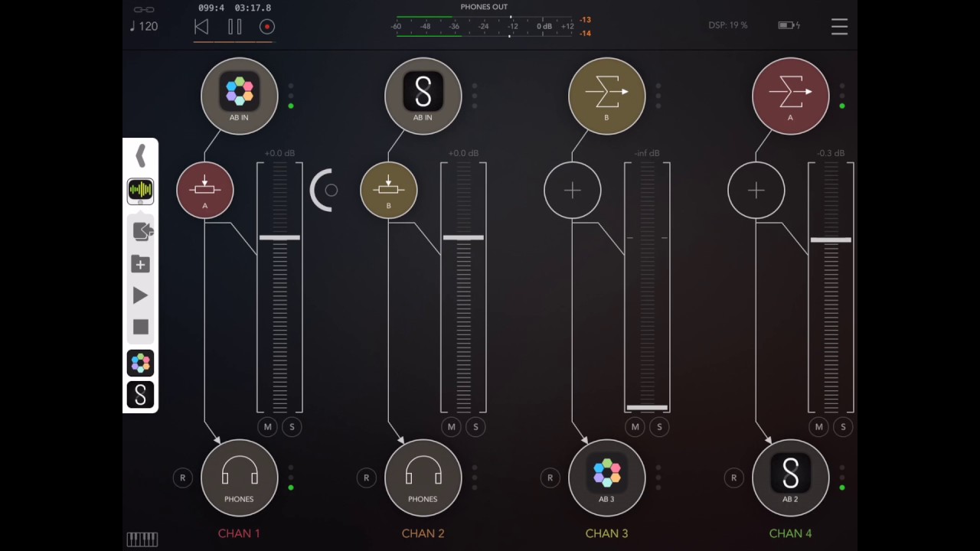Open the hamburger main menu
Viewport: 980px width, 551px height.
point(839,27)
